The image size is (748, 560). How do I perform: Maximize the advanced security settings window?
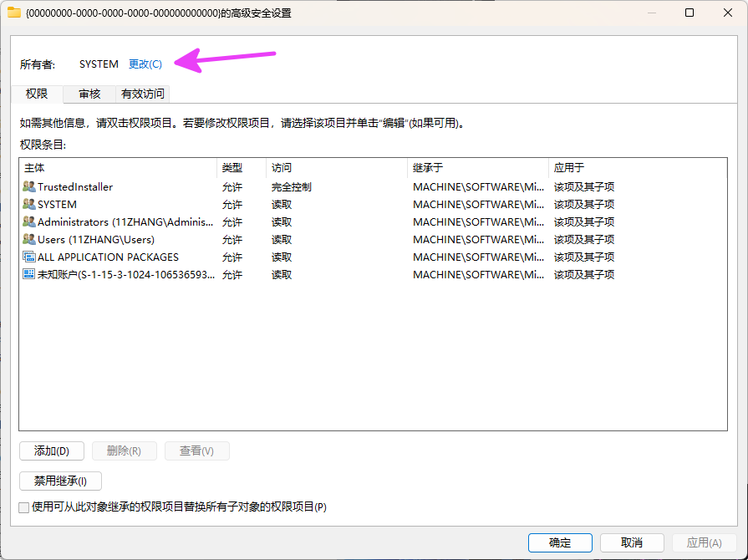coord(689,13)
